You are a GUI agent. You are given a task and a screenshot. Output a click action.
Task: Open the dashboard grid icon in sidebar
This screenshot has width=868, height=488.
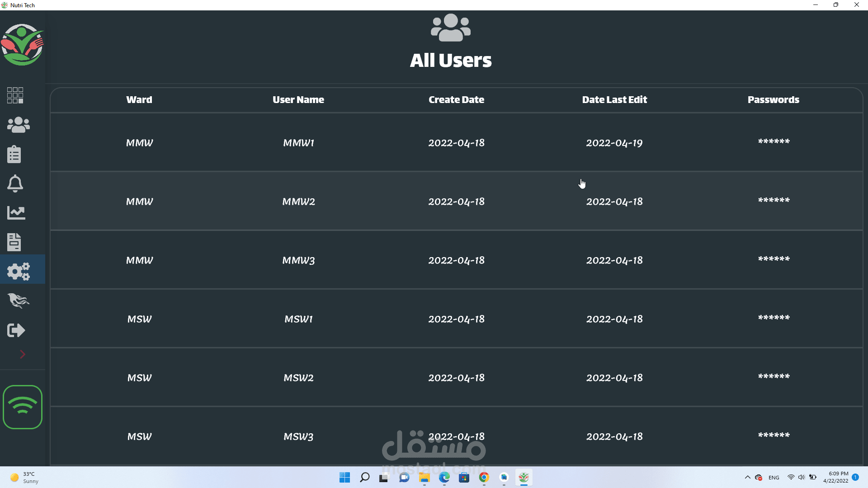pyautogui.click(x=15, y=95)
